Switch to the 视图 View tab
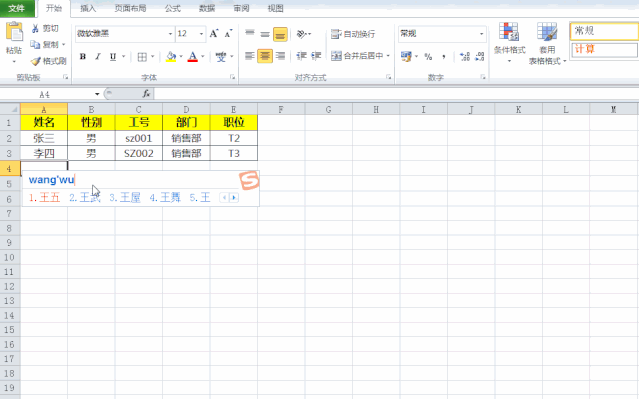Screen dimensions: 639x399 tap(275, 8)
